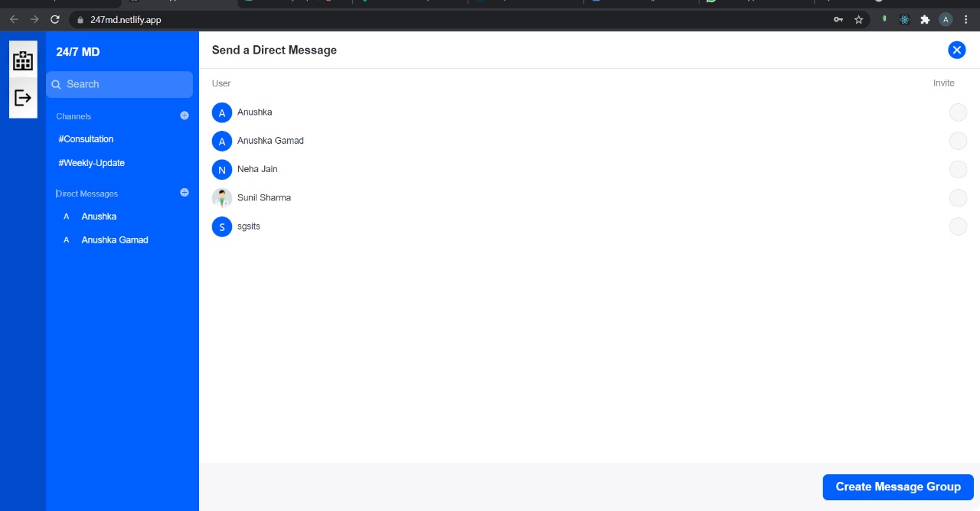Add a new direct message with plus icon
The width and height of the screenshot is (980, 511).
point(185,193)
